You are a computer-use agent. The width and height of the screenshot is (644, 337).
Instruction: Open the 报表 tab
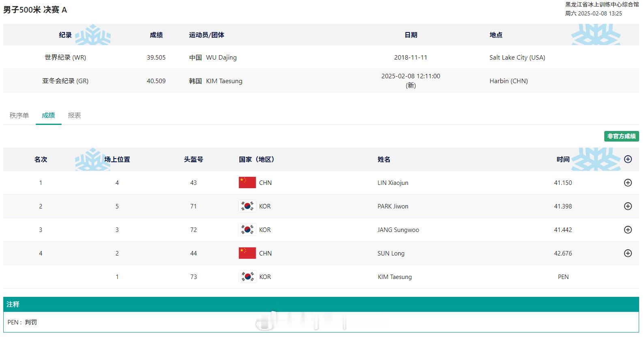click(x=75, y=116)
